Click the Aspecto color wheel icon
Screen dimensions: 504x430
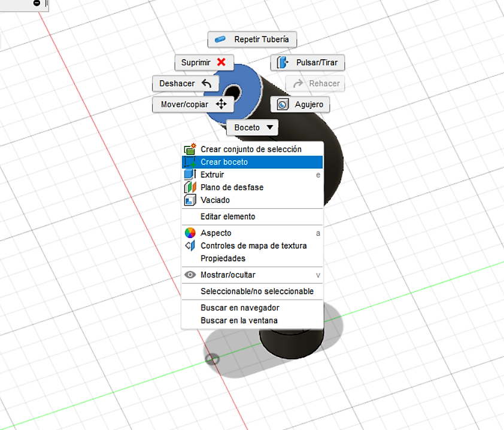[190, 233]
